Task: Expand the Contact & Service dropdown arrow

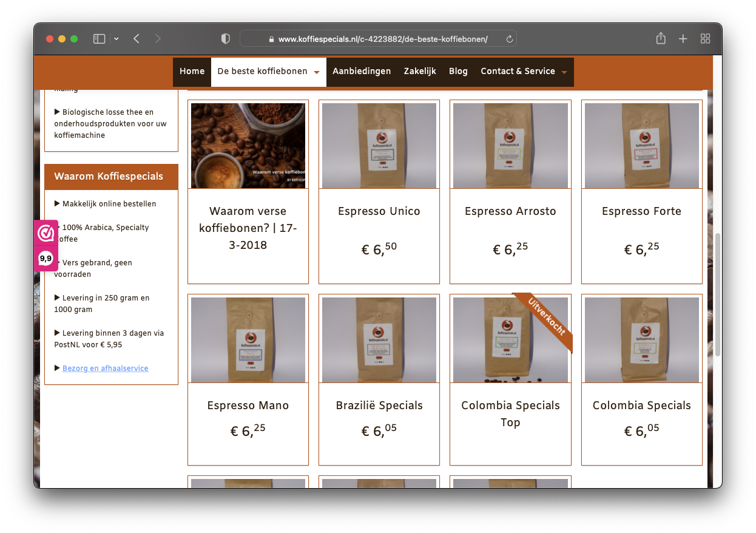Action: [x=564, y=73]
